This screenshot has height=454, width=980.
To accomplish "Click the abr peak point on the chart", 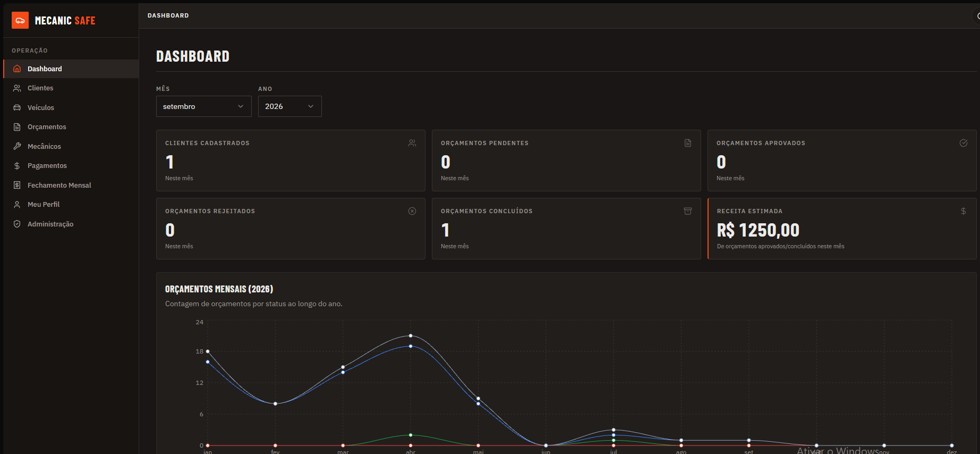I will point(411,336).
